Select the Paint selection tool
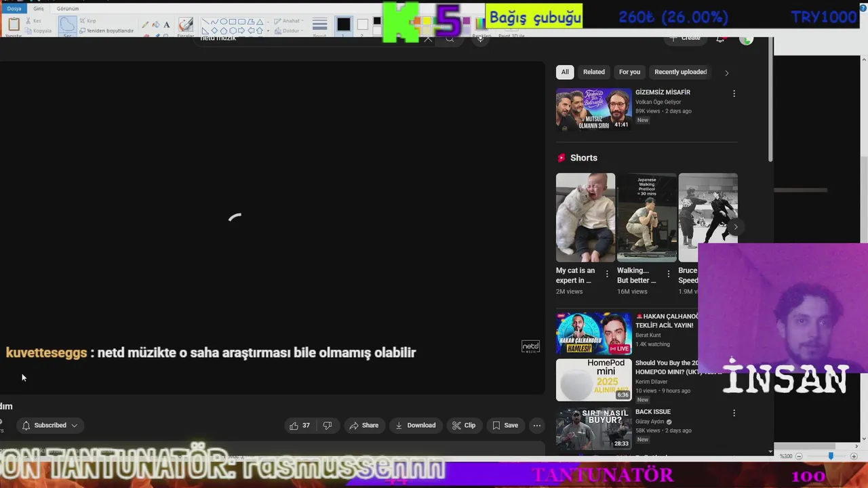 67,26
